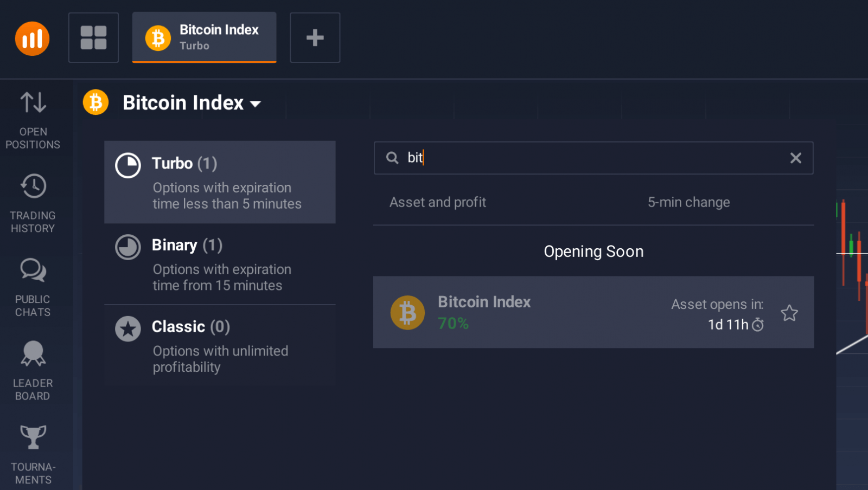Screen dimensions: 868x490
Task: Open Trading History from sidebar
Action: 33,204
